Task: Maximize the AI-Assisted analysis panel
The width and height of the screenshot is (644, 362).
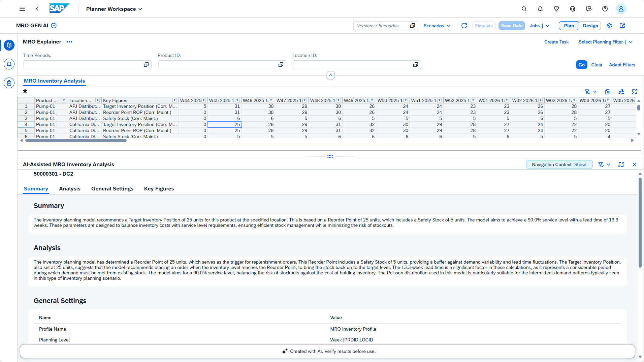Action: click(621, 164)
